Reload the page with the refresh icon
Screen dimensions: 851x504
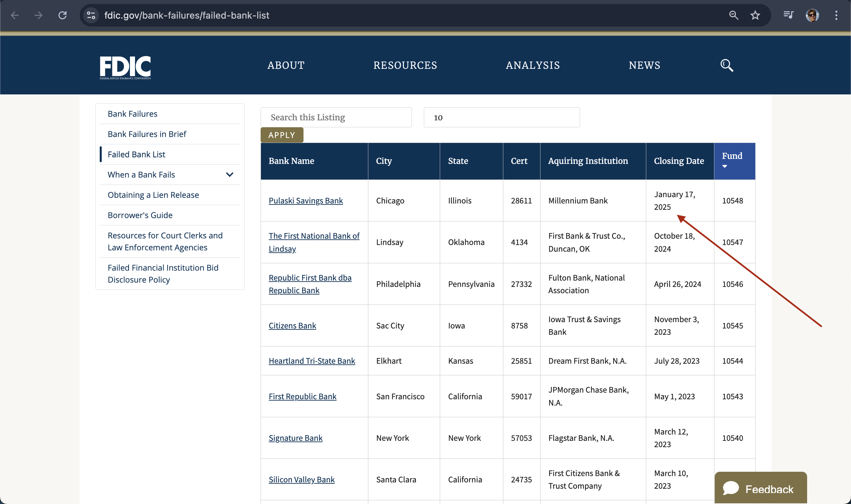pyautogui.click(x=62, y=15)
